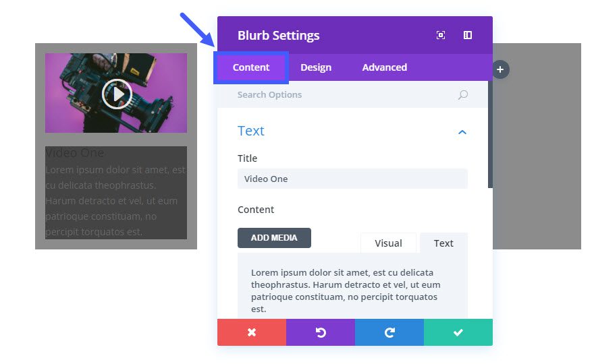Image resolution: width=594 pixels, height=364 pixels.
Task: Click the snap modal to sidebar icon
Action: (468, 35)
